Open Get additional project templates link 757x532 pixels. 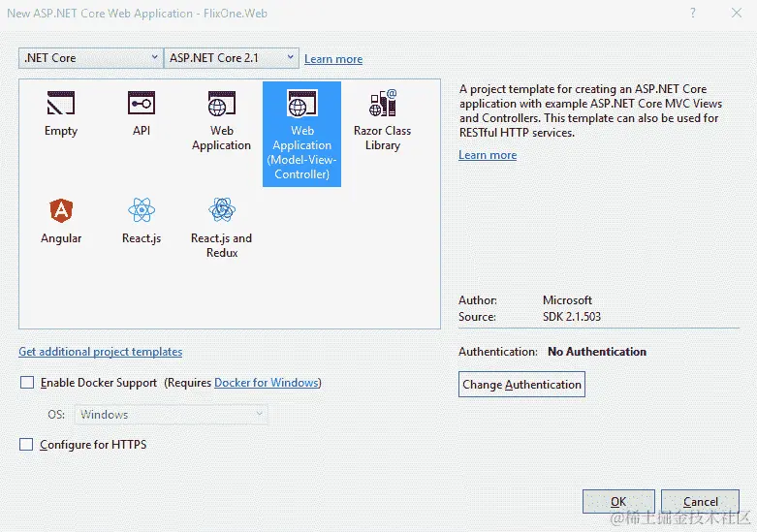tap(101, 352)
